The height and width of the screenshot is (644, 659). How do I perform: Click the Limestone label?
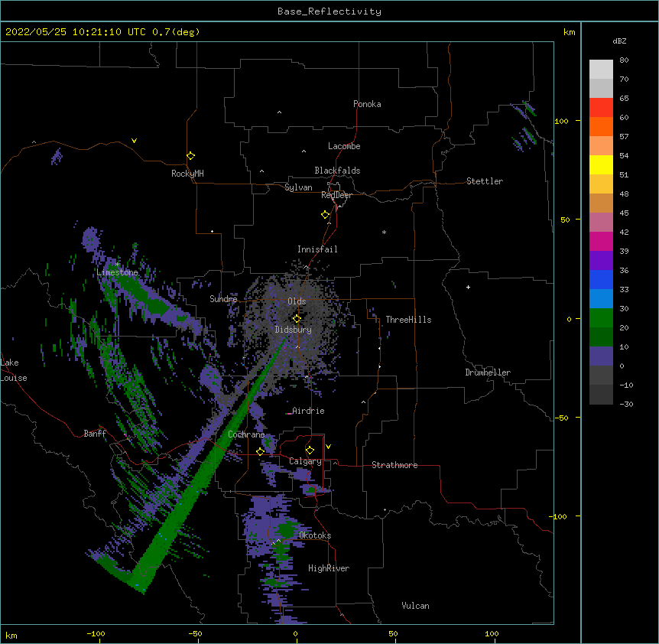(x=117, y=272)
